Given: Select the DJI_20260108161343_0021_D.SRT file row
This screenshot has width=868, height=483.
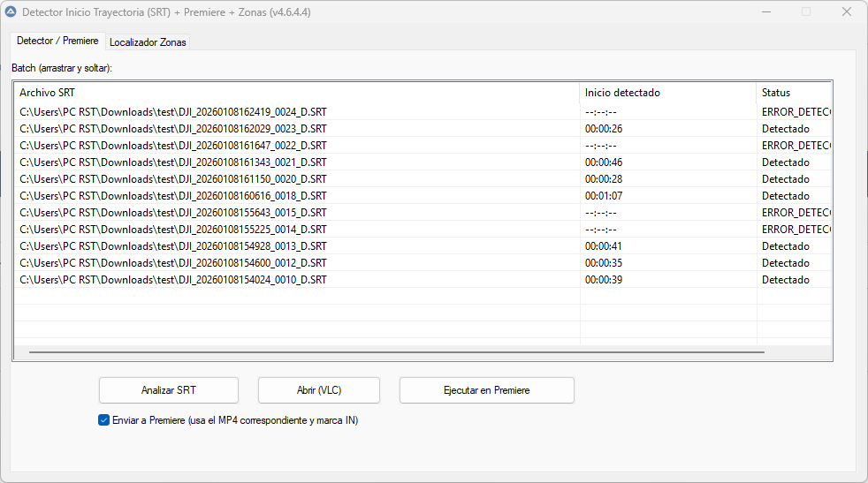Looking at the screenshot, I should pos(173,162).
